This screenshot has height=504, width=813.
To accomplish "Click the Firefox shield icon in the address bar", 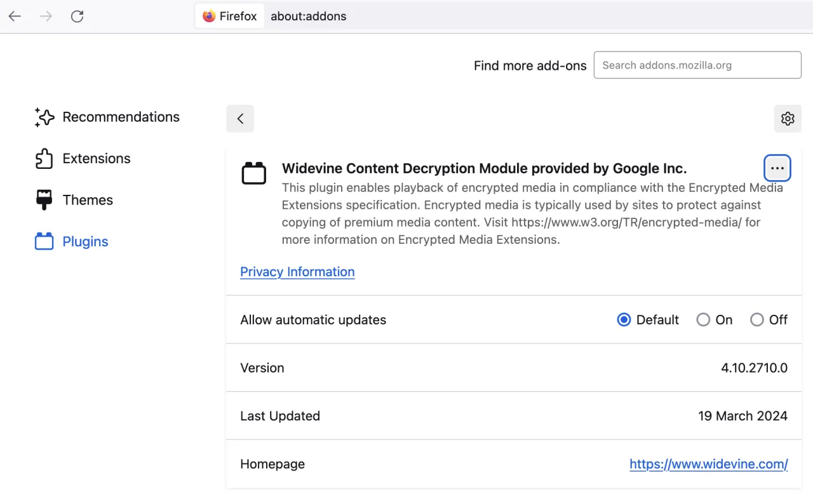I will click(210, 16).
